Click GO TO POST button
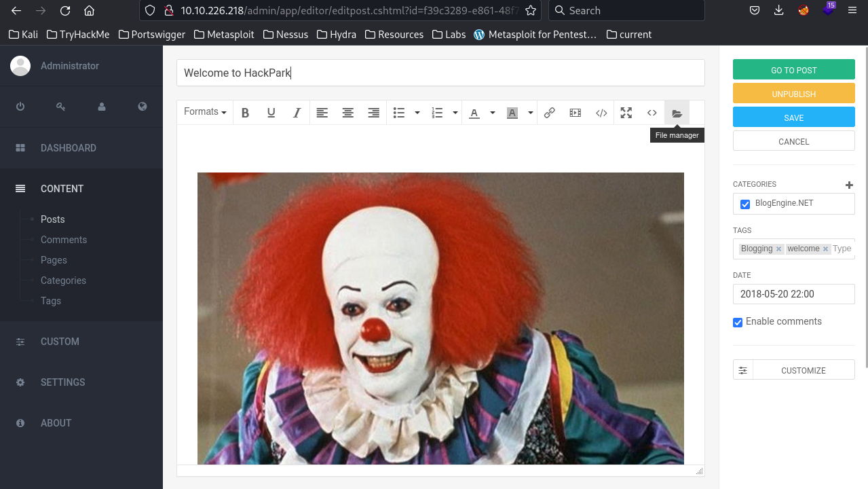Viewport: 868px width, 489px height. (794, 70)
